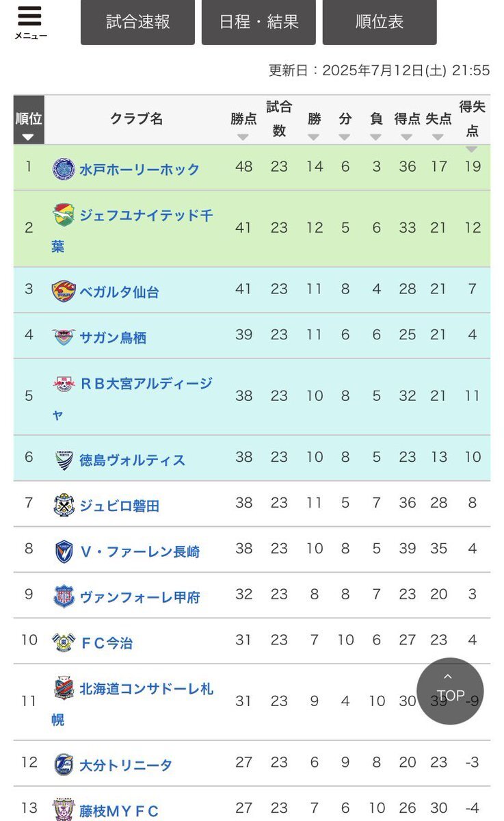Sort by 得点 column arrow

tap(407, 137)
